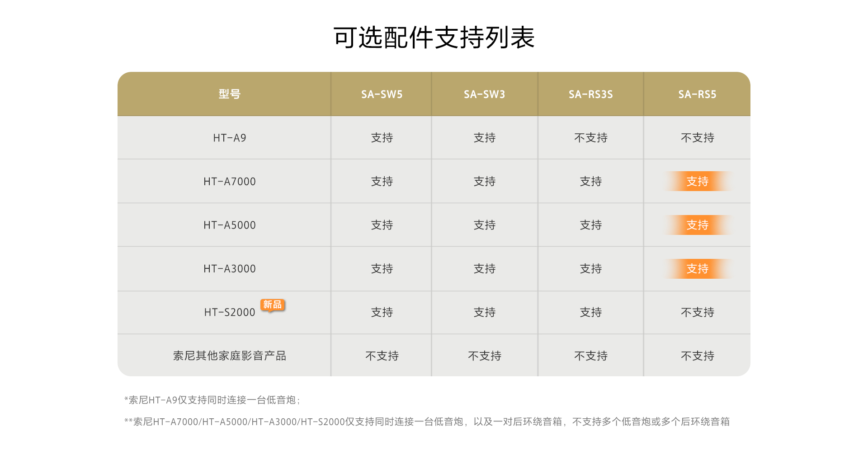This screenshot has height=468, width=868.
Task: Click HT-A3000 SA-RS3S 支持 cell
Action: (591, 269)
